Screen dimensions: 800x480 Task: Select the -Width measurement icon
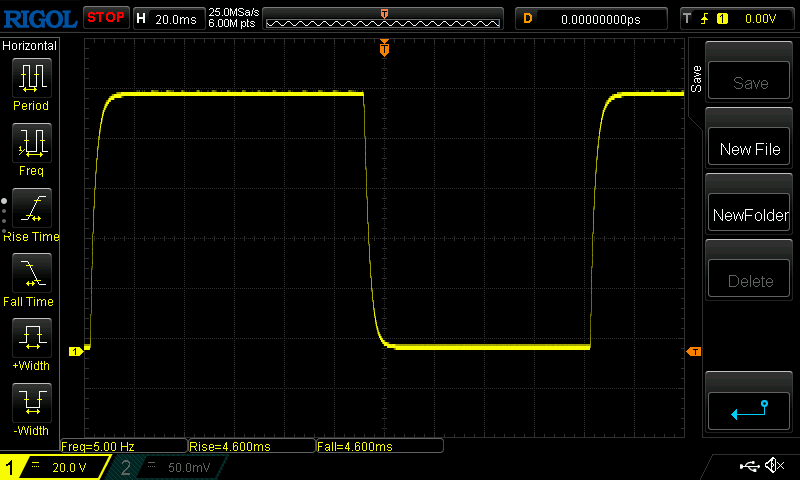pyautogui.click(x=31, y=403)
